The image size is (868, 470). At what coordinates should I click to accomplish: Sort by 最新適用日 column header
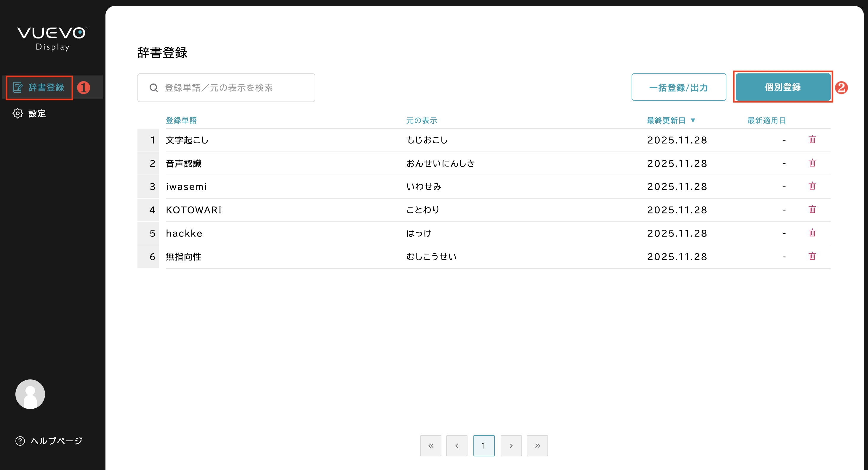click(x=766, y=120)
